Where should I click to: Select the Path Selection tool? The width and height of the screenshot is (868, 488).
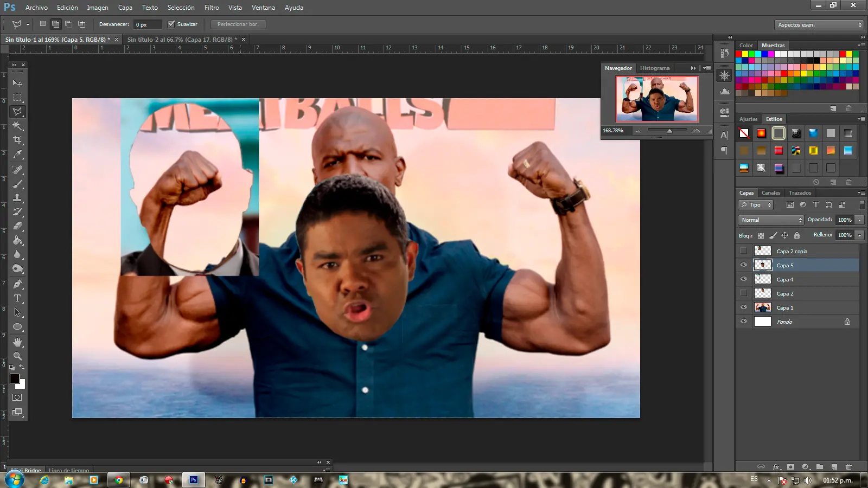(17, 312)
